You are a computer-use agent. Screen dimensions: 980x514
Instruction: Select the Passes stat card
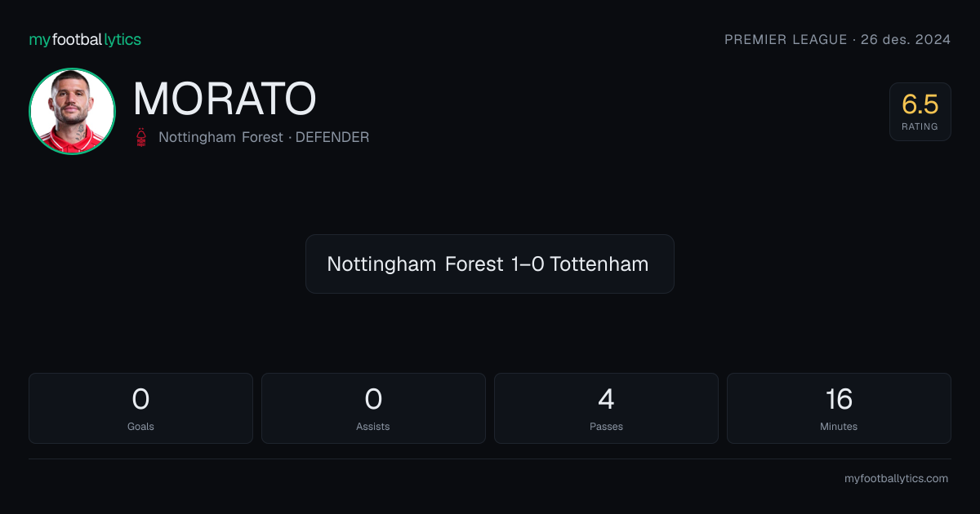pos(606,408)
